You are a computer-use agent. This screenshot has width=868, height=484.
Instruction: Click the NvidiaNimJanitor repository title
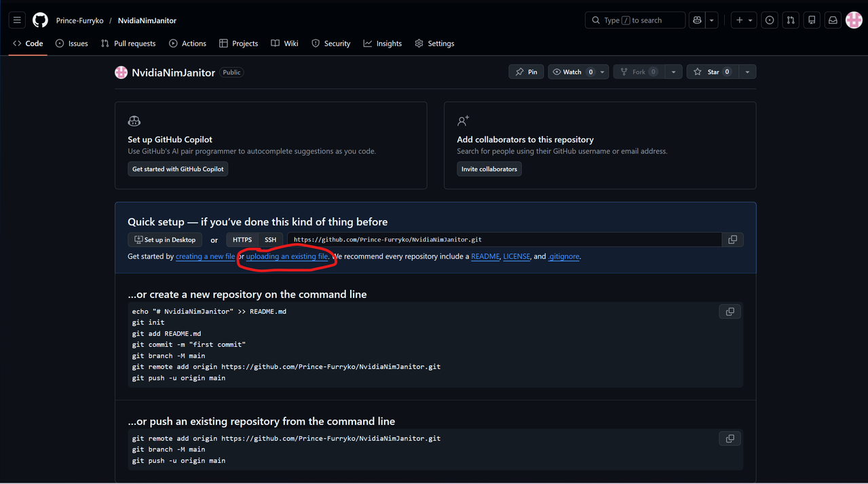174,73
